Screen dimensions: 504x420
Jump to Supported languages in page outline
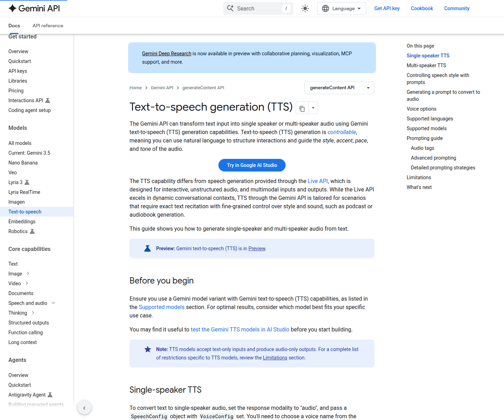tap(430, 119)
